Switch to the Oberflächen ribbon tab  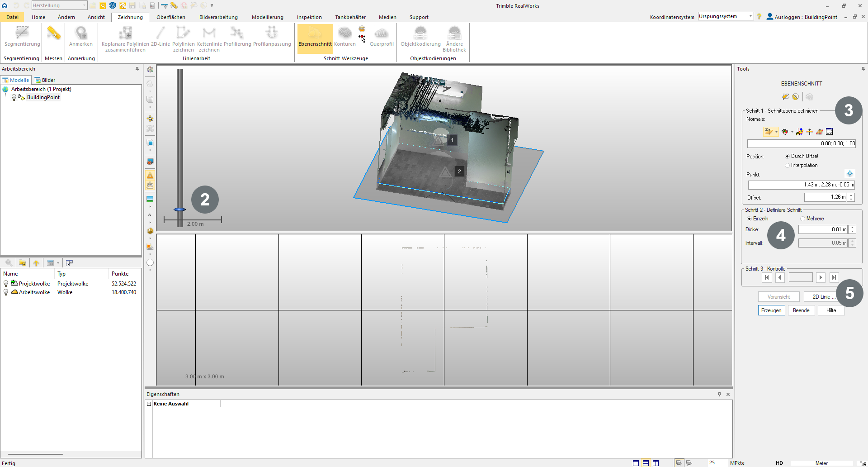(170, 17)
